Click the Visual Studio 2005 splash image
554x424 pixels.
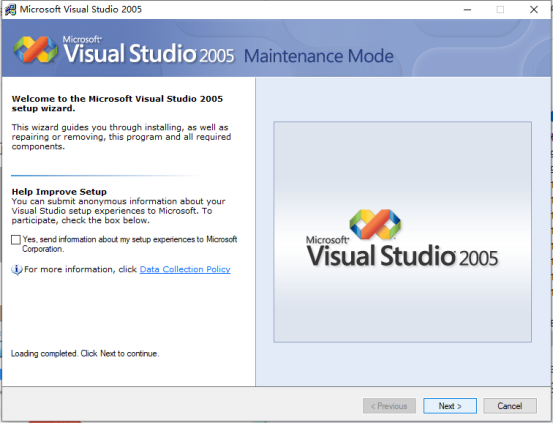tap(402, 232)
